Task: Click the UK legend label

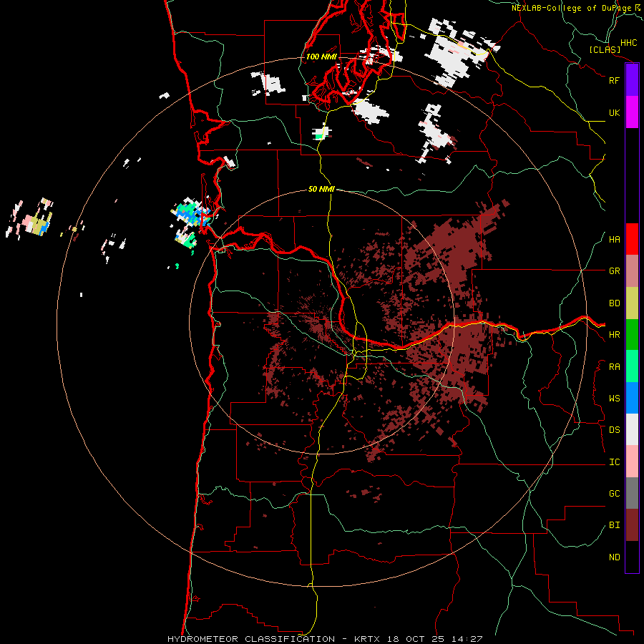Action: [x=615, y=112]
